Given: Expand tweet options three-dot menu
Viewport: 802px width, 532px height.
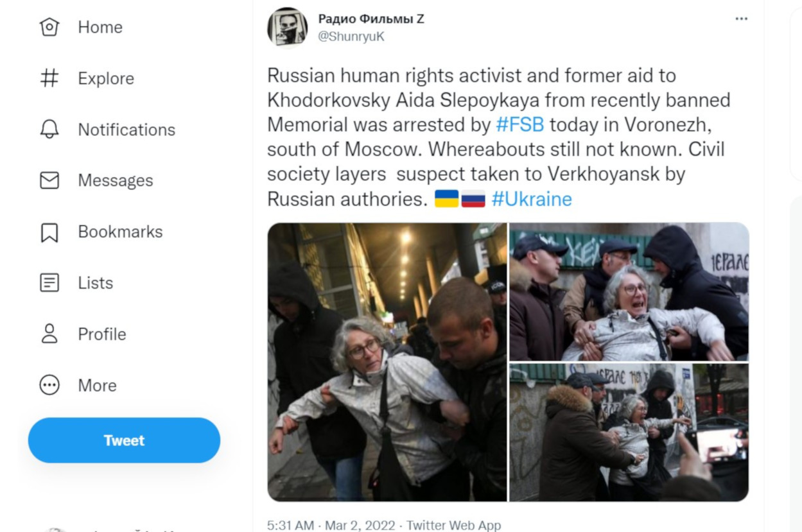Looking at the screenshot, I should [x=742, y=19].
